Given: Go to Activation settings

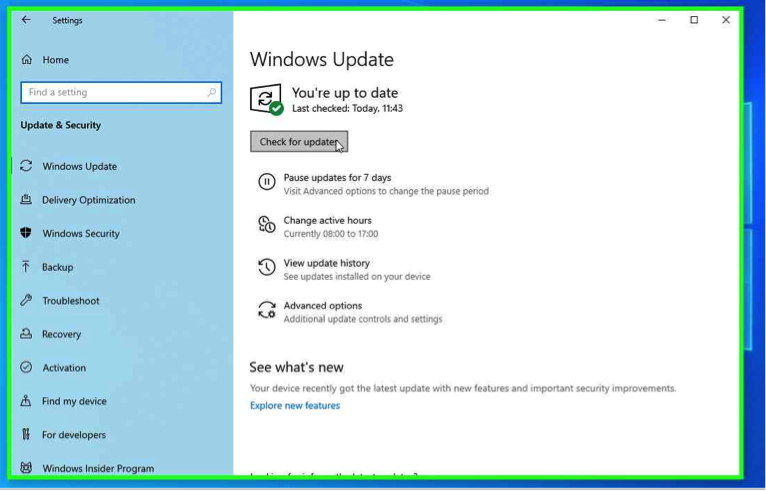Looking at the screenshot, I should (x=64, y=368).
